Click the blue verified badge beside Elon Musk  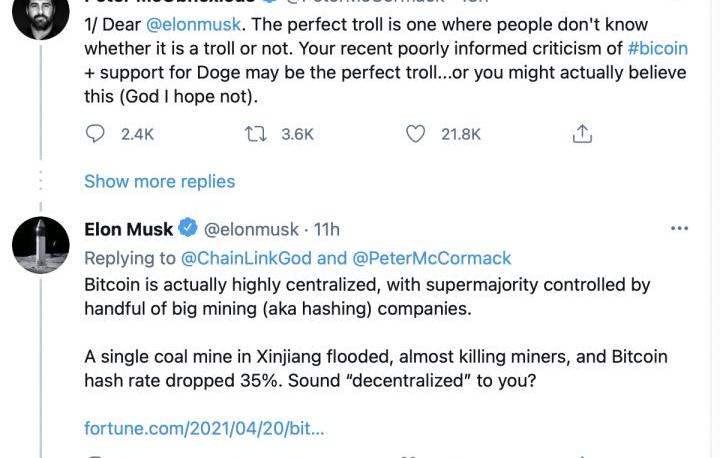click(188, 229)
